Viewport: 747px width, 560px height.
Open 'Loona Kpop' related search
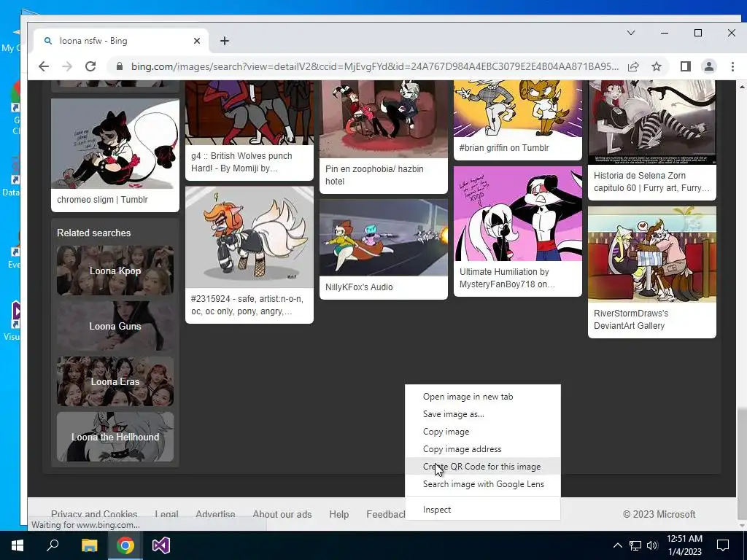tap(115, 271)
